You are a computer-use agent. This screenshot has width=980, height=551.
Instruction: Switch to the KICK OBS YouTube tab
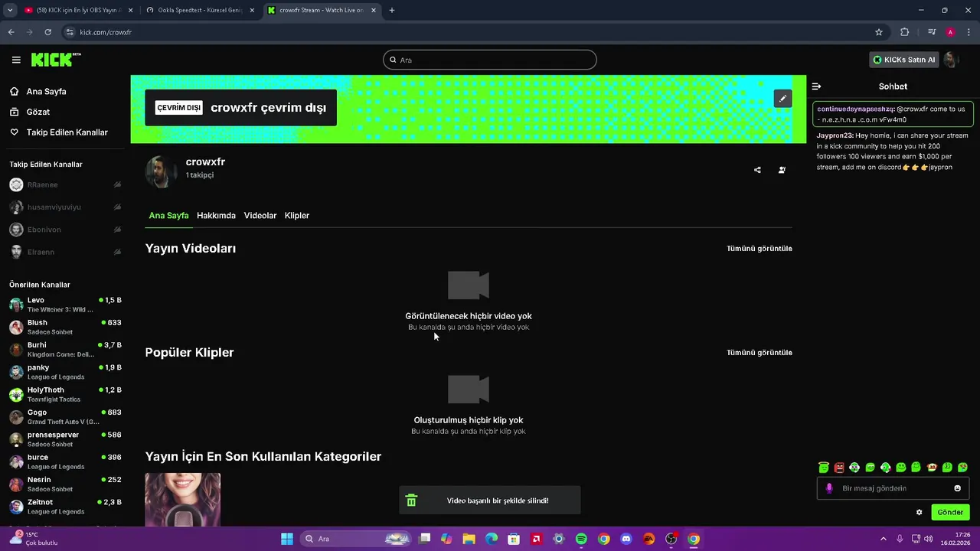[79, 10]
